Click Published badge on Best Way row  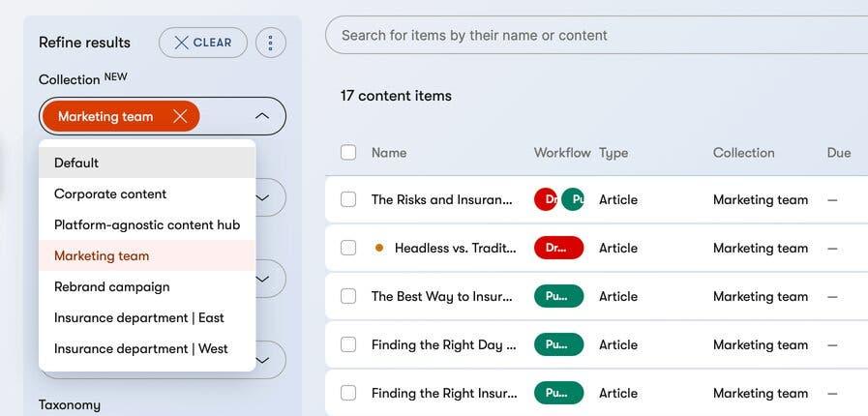[558, 296]
